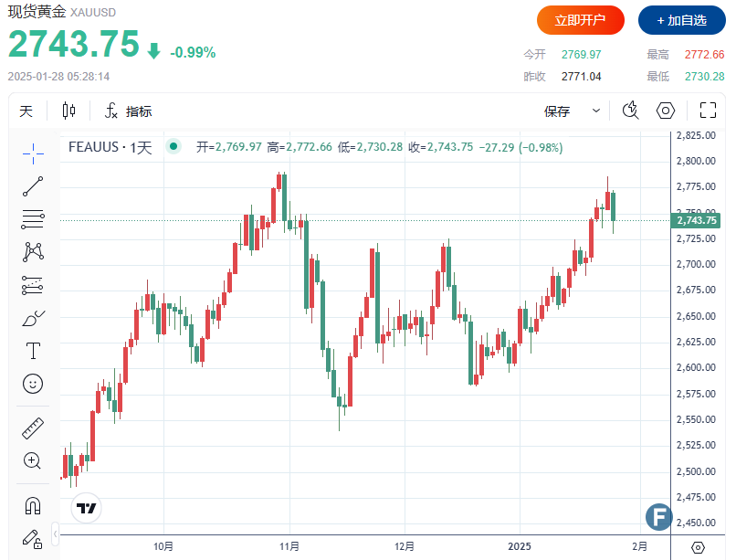The image size is (736, 560).
Task: Select the ruler measure tool
Action: point(33,428)
